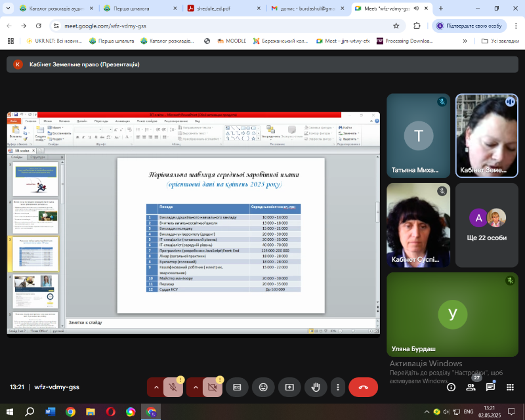Screen dimensions: 525x420
Task: Click the present screen icon
Action: click(289, 387)
